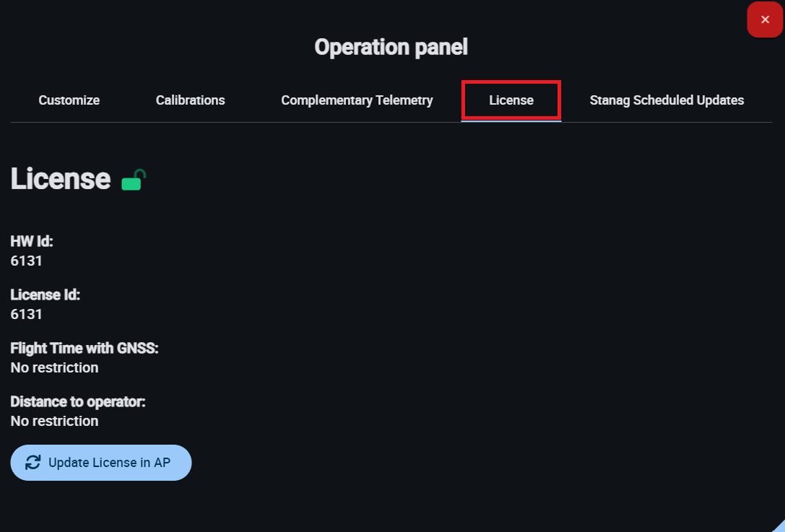Click the Flight Time with GNSS label
Screen dimensions: 785x532
pos(84,349)
